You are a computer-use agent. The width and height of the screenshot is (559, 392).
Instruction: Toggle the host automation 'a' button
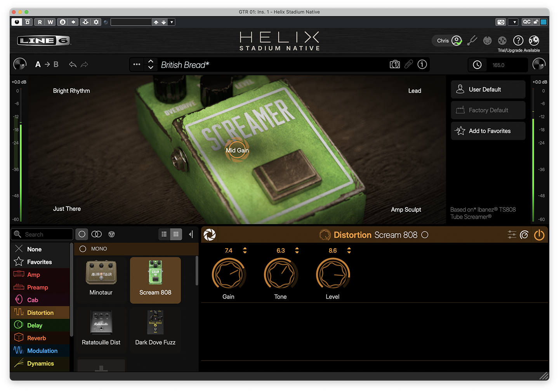62,22
